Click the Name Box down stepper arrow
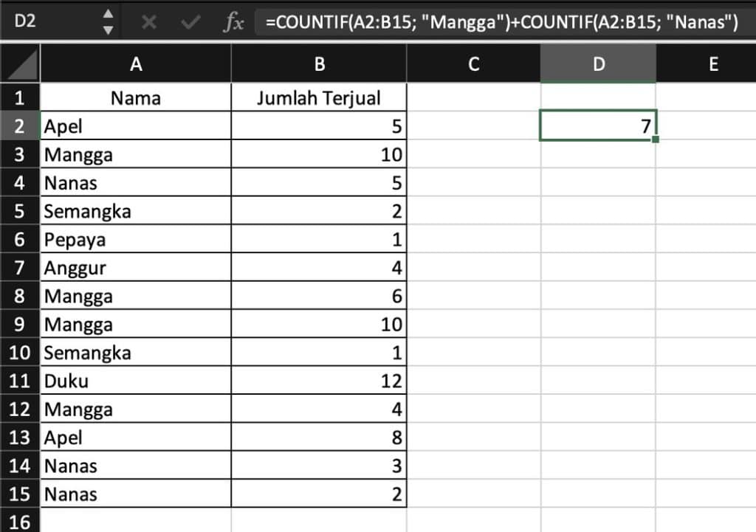 [106, 29]
